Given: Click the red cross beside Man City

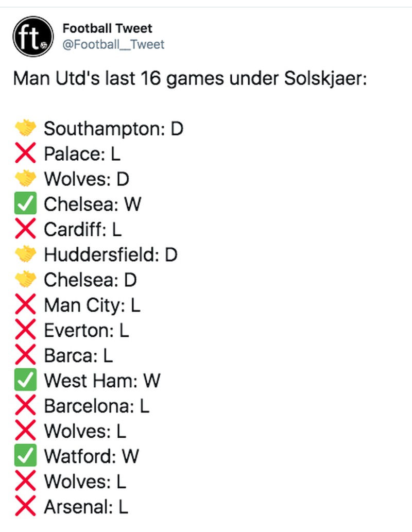Looking at the screenshot, I should pos(25,305).
